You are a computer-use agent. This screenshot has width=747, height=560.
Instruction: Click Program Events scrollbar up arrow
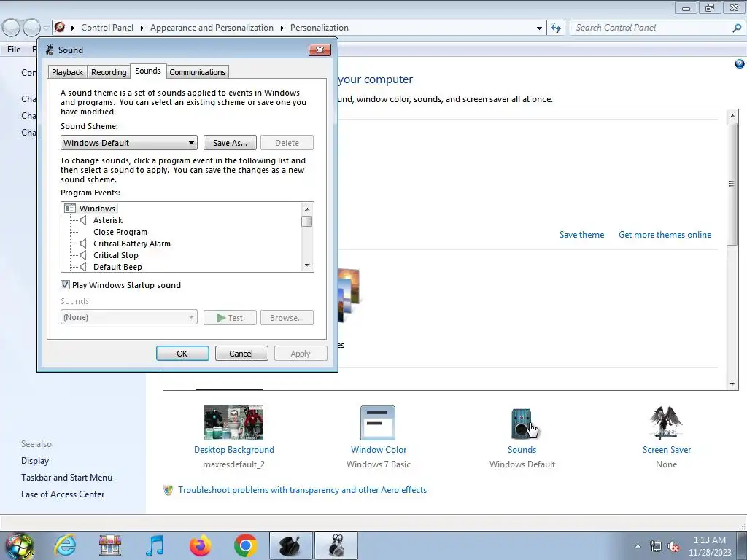[307, 209]
